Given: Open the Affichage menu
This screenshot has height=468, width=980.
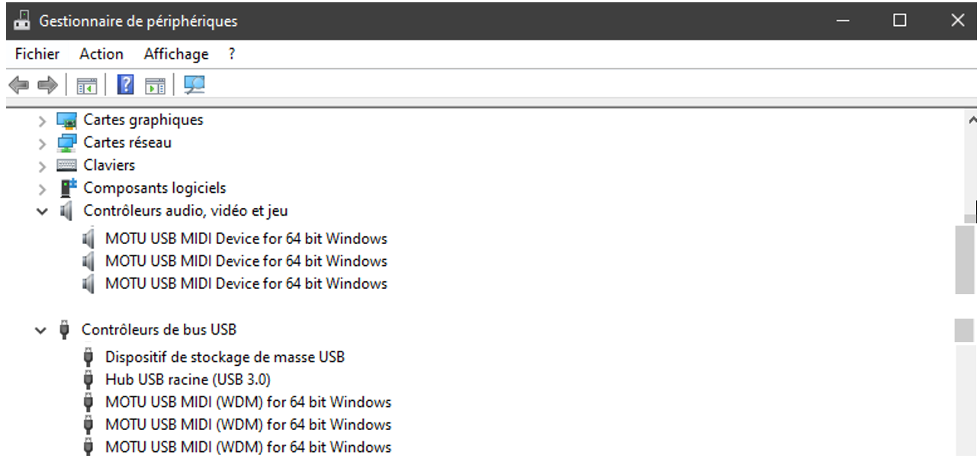Looking at the screenshot, I should [x=176, y=54].
